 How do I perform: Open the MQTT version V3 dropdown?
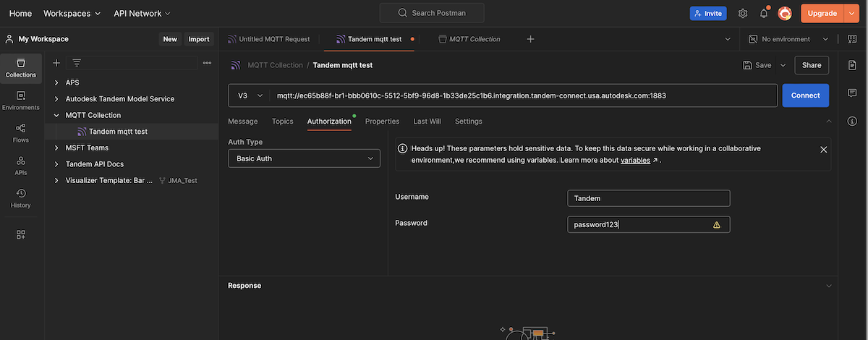(x=250, y=95)
